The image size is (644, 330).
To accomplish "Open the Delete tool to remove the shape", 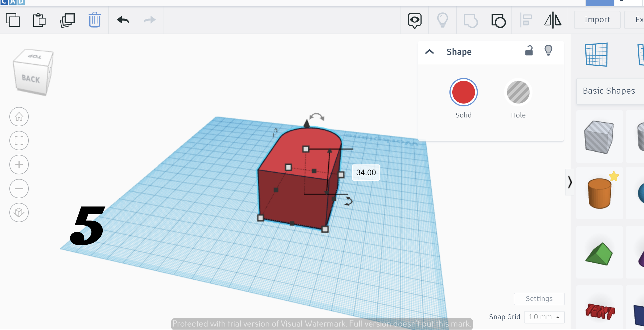I will (x=94, y=20).
